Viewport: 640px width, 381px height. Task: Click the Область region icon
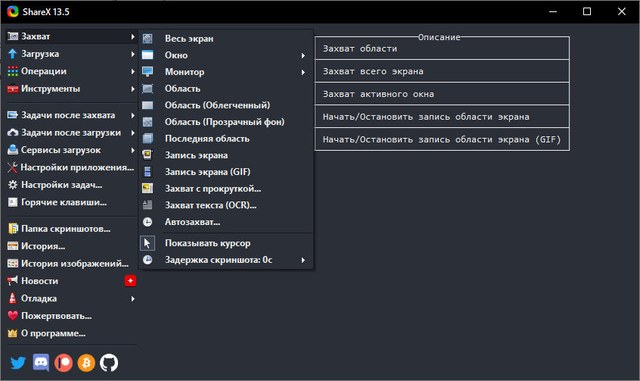tap(147, 89)
